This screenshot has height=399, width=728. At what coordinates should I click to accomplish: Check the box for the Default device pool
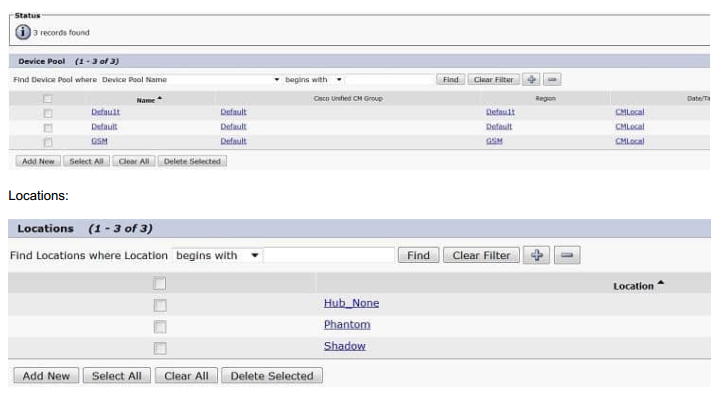pyautogui.click(x=47, y=127)
